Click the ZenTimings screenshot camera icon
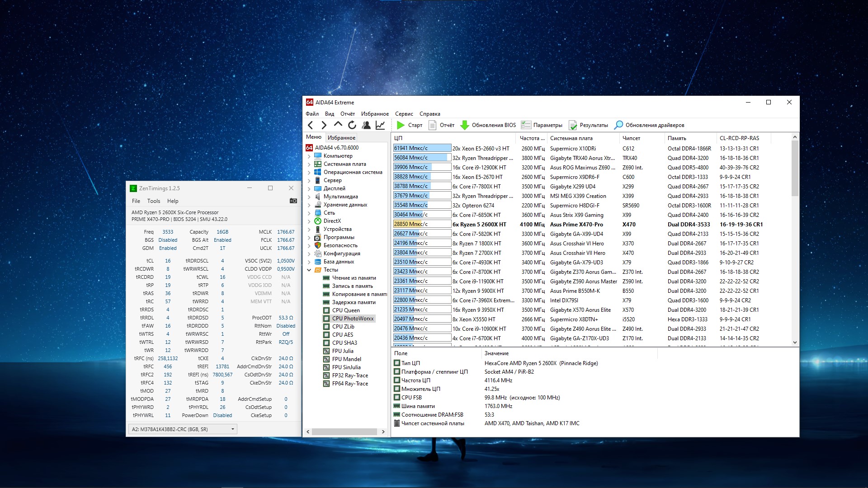The width and height of the screenshot is (868, 488). coord(293,201)
